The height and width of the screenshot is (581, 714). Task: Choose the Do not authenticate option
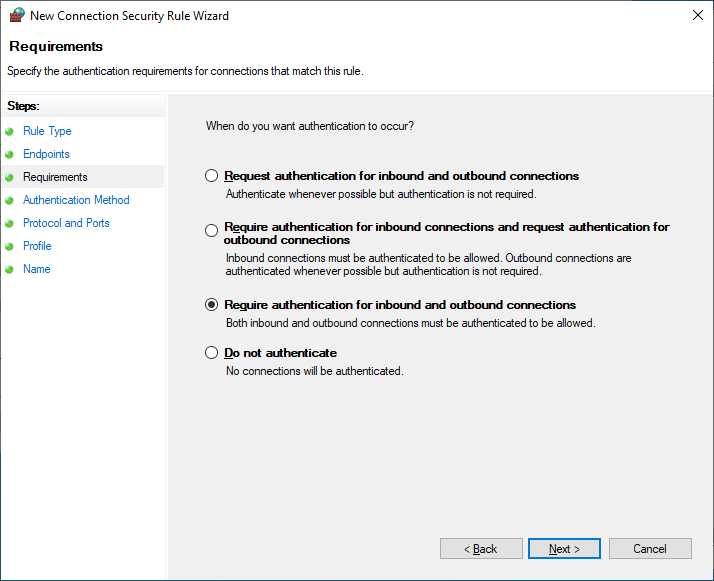coord(211,352)
